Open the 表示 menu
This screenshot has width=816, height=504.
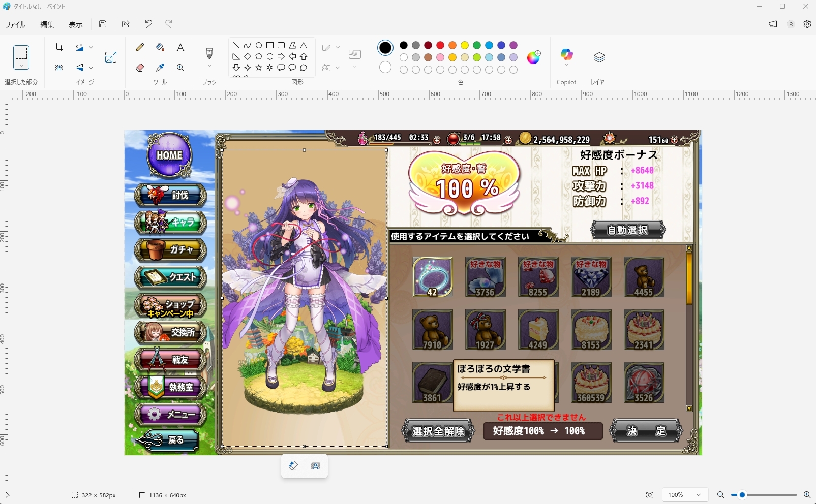pyautogui.click(x=76, y=24)
